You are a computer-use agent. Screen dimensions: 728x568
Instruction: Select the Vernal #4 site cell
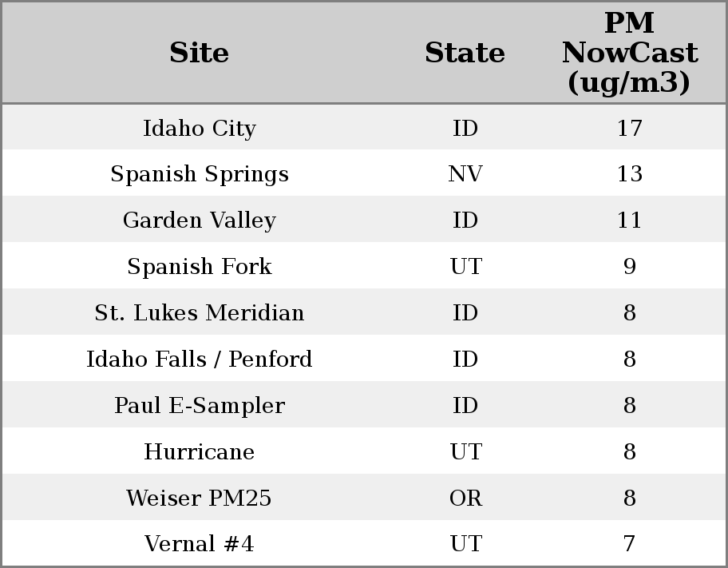(x=199, y=544)
